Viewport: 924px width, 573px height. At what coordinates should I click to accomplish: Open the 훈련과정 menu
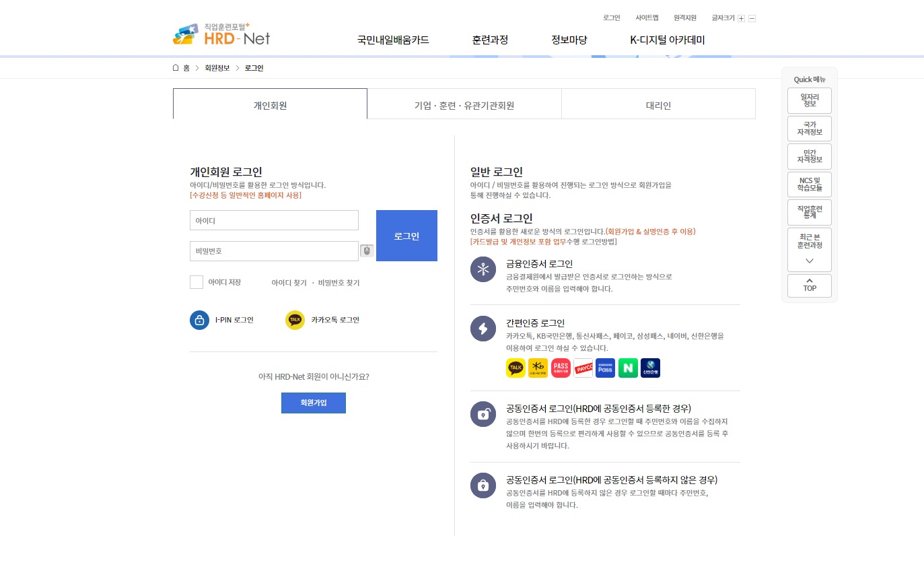pyautogui.click(x=490, y=40)
